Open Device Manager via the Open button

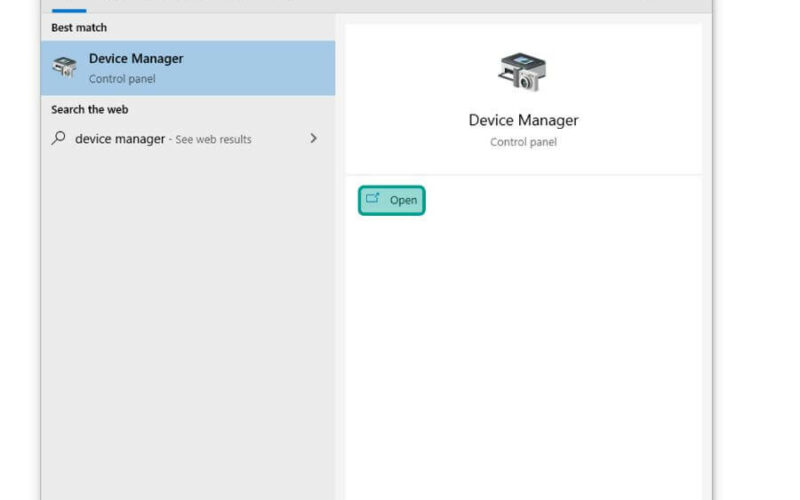click(391, 201)
